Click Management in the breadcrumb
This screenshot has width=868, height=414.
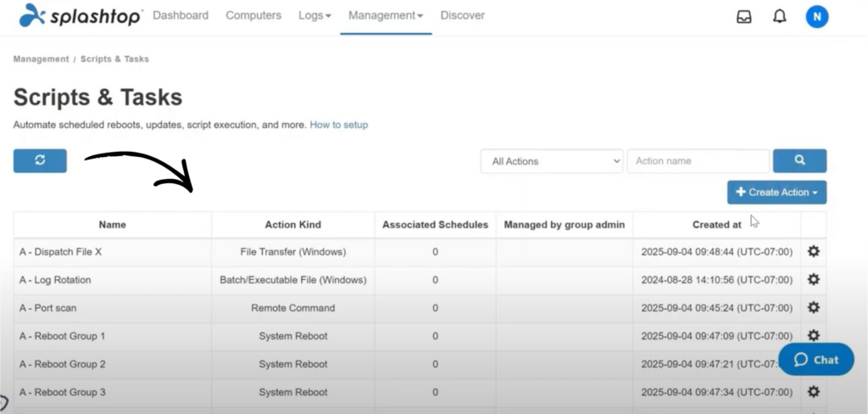click(41, 59)
